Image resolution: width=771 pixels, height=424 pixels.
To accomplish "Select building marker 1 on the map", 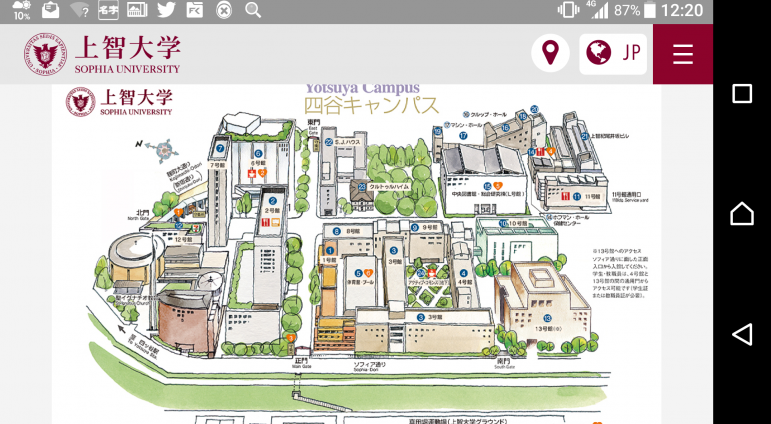I will point(330,251).
